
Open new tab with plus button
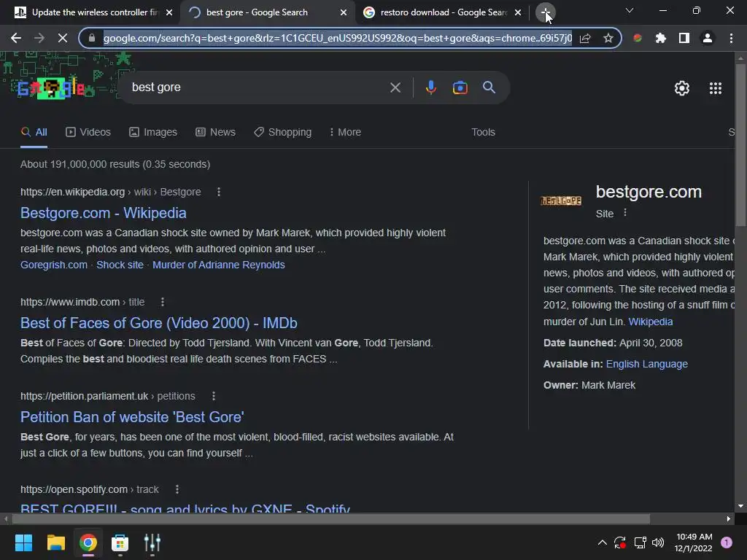click(x=546, y=12)
